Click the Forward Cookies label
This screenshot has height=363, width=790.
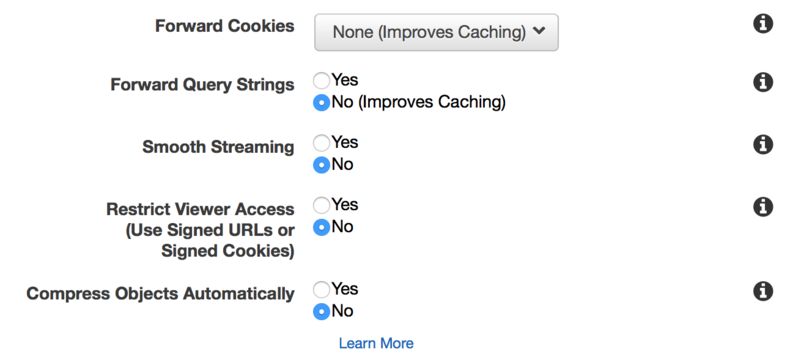pyautogui.click(x=225, y=26)
